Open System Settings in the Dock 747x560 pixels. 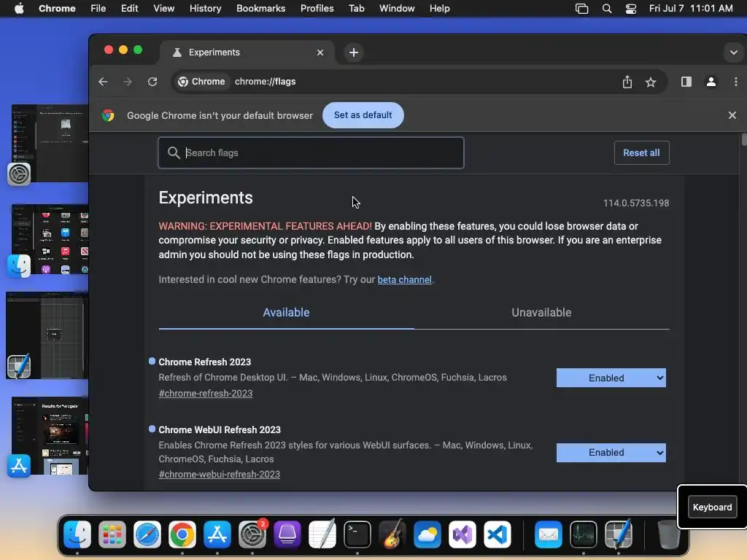(x=252, y=534)
